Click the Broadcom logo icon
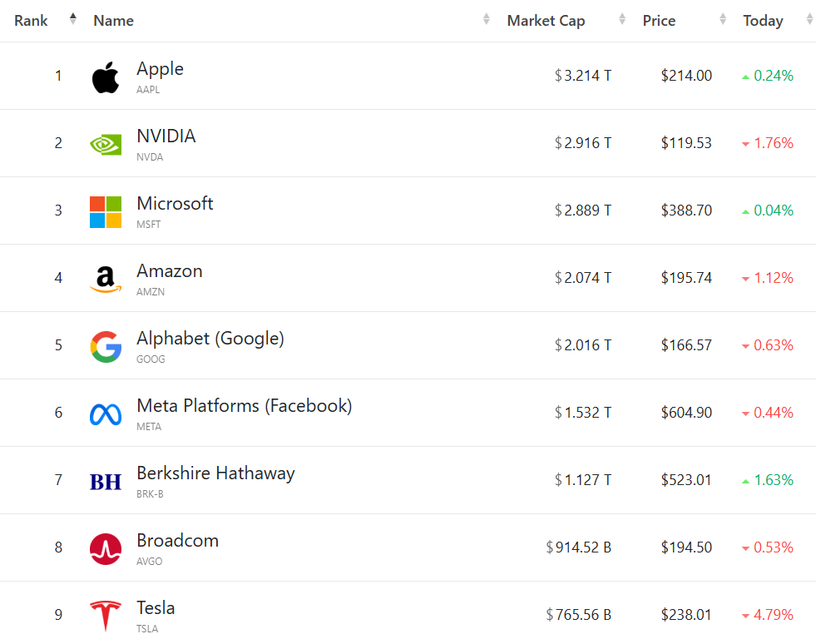Screen dimensions: 816x644 [x=106, y=548]
